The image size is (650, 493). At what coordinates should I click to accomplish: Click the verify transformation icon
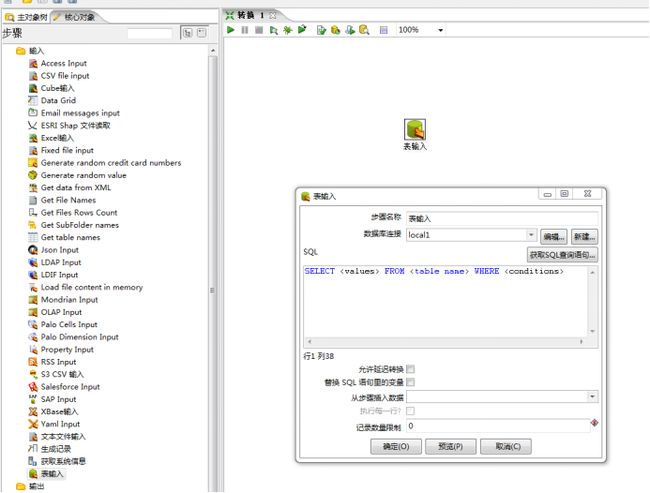pyautogui.click(x=321, y=30)
